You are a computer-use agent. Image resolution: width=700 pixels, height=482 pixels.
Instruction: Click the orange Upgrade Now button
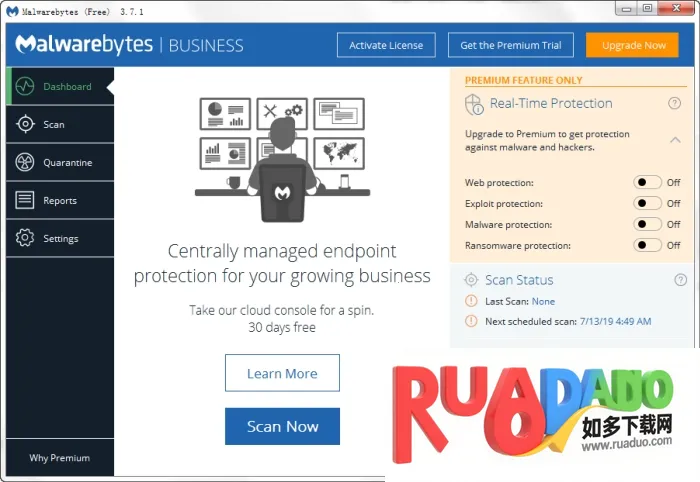tap(632, 45)
